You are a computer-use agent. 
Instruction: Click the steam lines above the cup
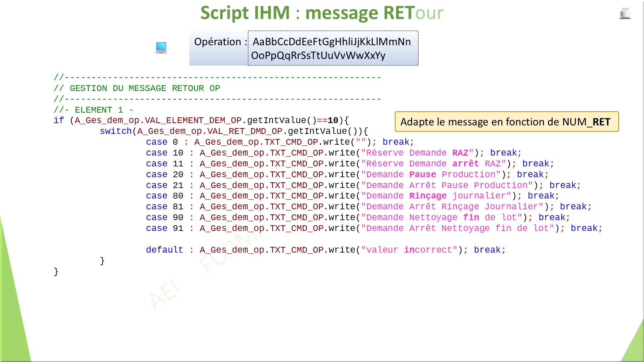(x=625, y=9)
